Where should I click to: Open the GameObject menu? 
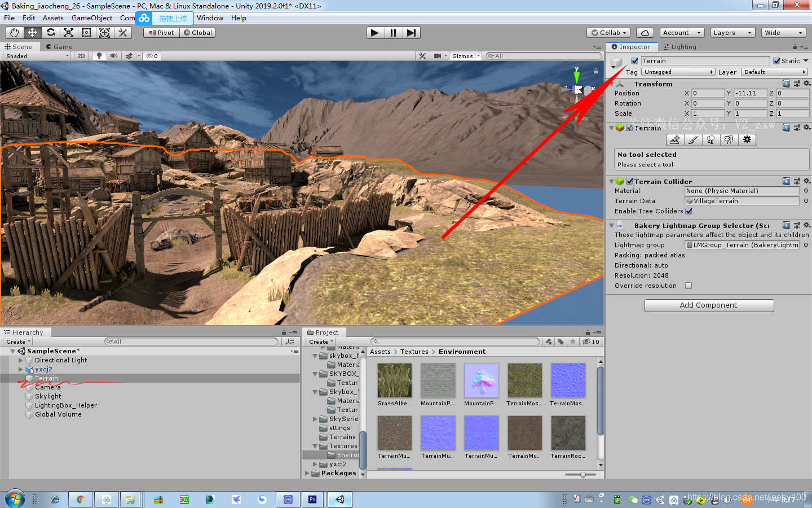[92, 18]
